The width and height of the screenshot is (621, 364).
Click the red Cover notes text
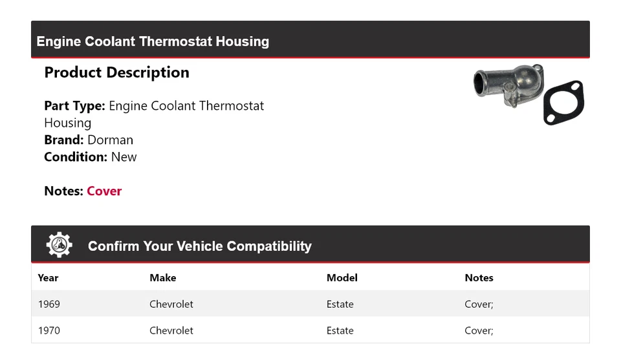[104, 191]
